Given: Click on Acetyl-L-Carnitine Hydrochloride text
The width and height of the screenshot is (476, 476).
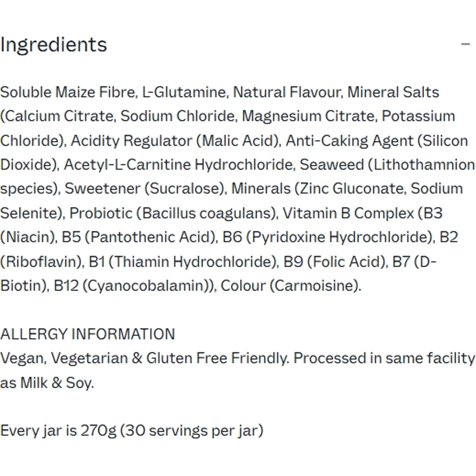Looking at the screenshot, I should [x=179, y=165].
